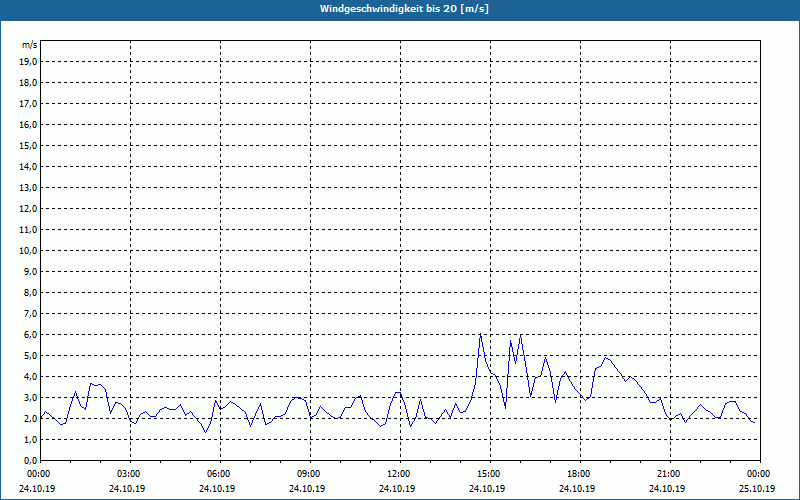
Task: Click the 24.10.19 date below 21:00
Action: click(x=667, y=488)
